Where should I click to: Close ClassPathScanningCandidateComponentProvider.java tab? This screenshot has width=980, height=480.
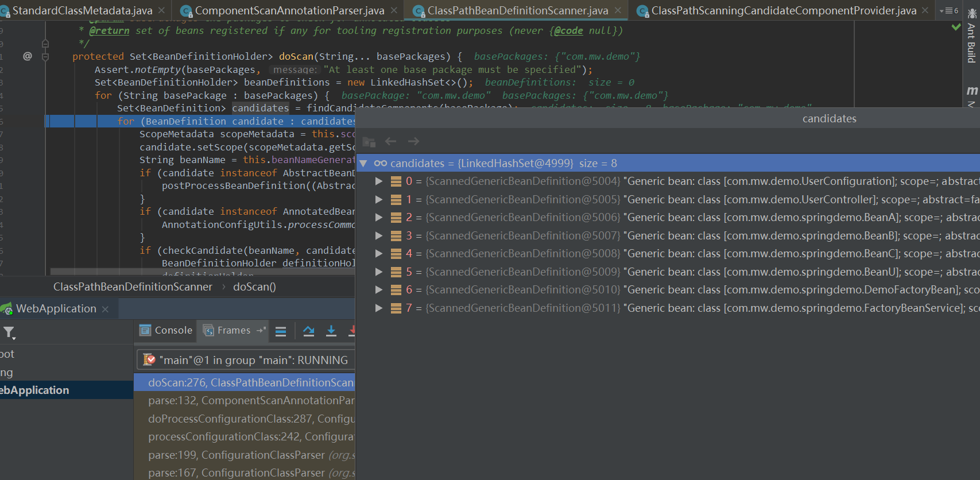(x=925, y=10)
